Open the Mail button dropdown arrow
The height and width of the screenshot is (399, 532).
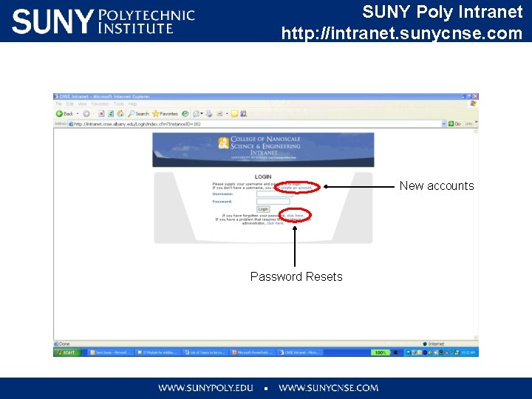(x=202, y=114)
